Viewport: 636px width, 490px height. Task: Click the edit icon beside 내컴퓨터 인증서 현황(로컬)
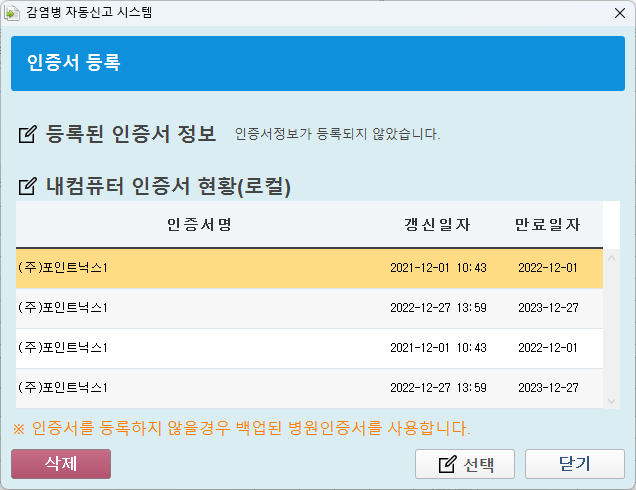click(x=28, y=187)
